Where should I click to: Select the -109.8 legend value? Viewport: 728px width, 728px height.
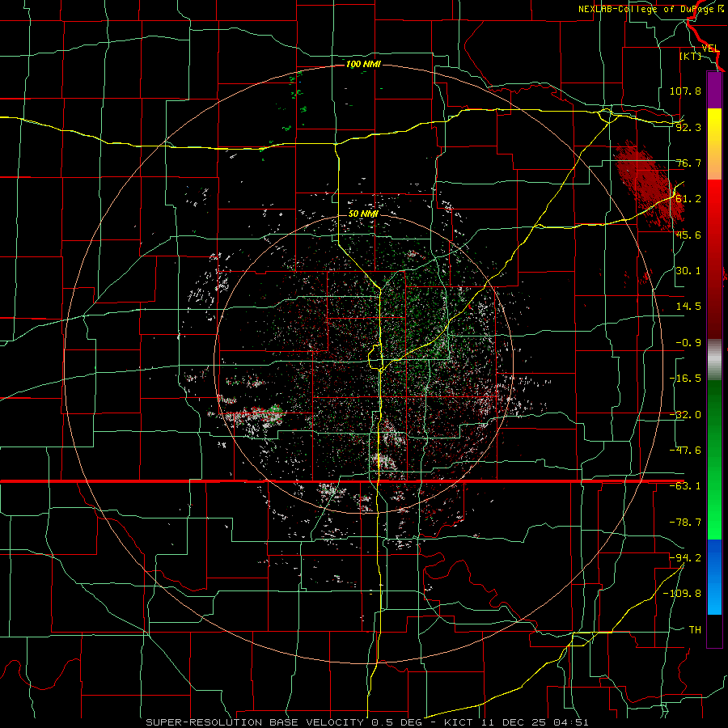(x=683, y=594)
